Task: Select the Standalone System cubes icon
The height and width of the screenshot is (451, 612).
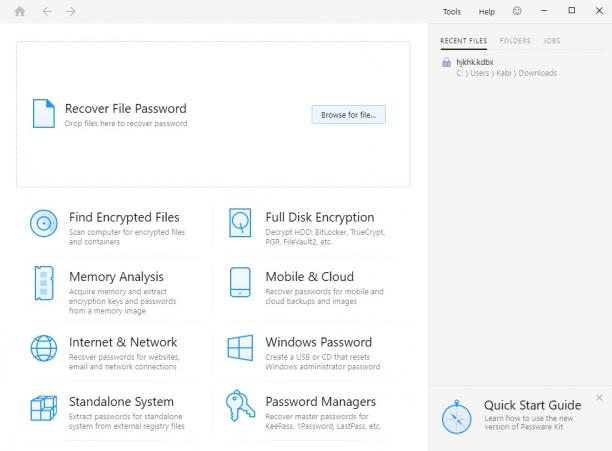Action: [44, 408]
